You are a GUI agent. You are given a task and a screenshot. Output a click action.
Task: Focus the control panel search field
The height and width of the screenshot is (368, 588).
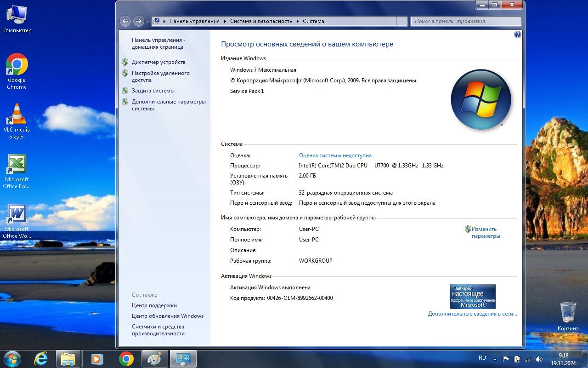point(466,21)
